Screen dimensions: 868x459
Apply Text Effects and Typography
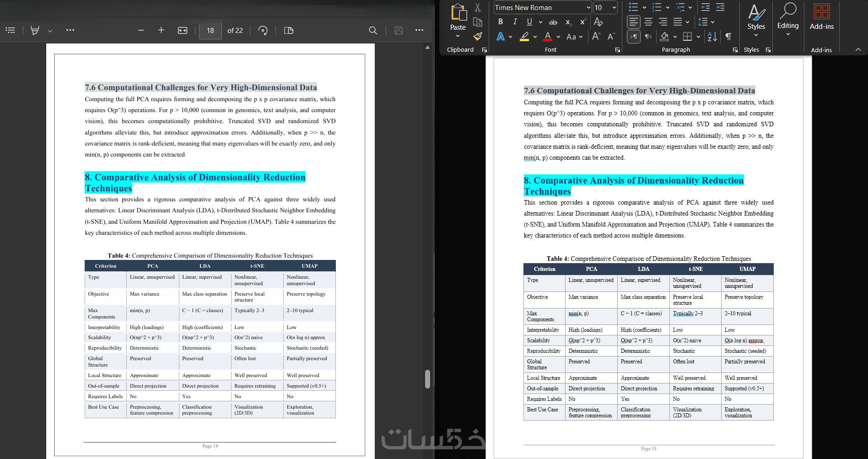[x=501, y=37]
